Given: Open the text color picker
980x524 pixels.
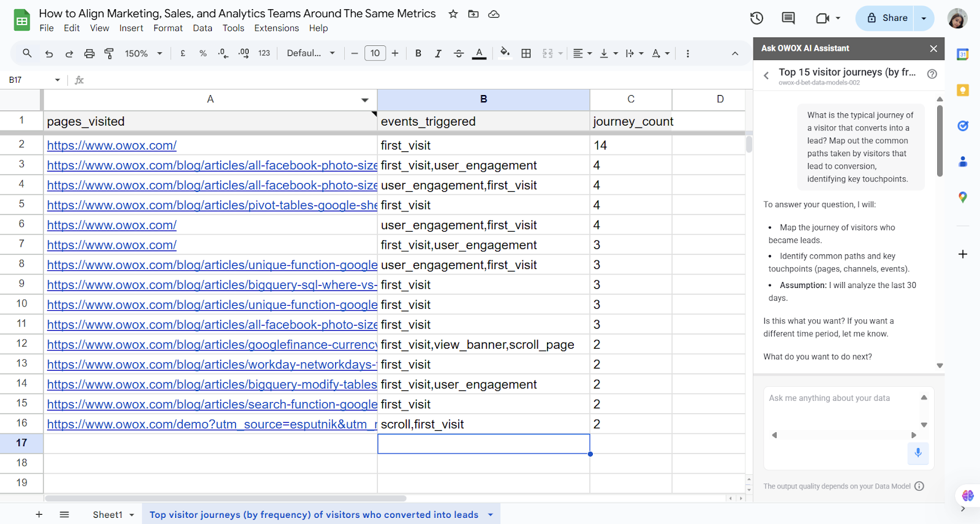Looking at the screenshot, I should click(x=480, y=53).
